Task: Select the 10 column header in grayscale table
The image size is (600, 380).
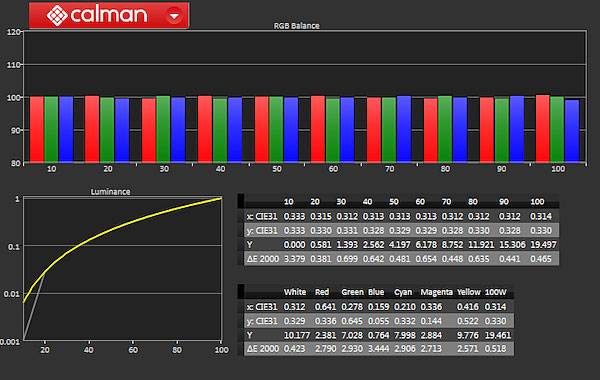Action: 289,202
